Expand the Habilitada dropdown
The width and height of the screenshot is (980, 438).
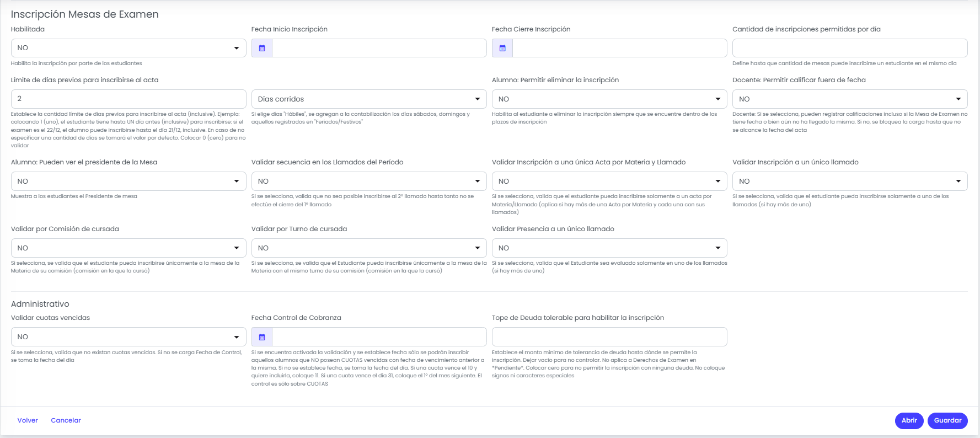tap(128, 48)
